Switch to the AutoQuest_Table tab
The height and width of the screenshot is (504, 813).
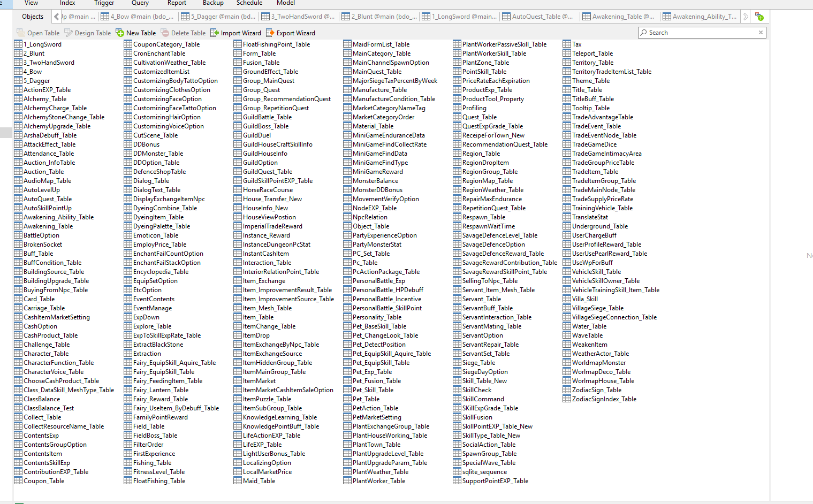pyautogui.click(x=539, y=17)
